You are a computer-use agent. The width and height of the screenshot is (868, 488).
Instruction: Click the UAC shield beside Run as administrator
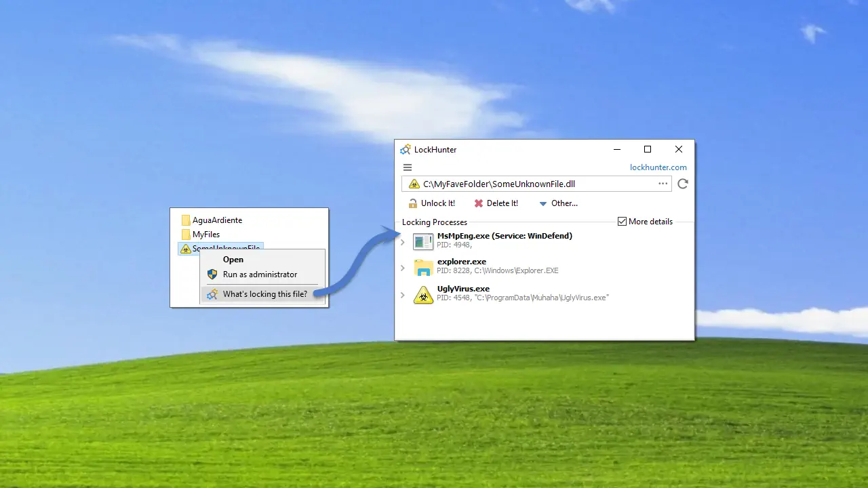click(x=212, y=274)
